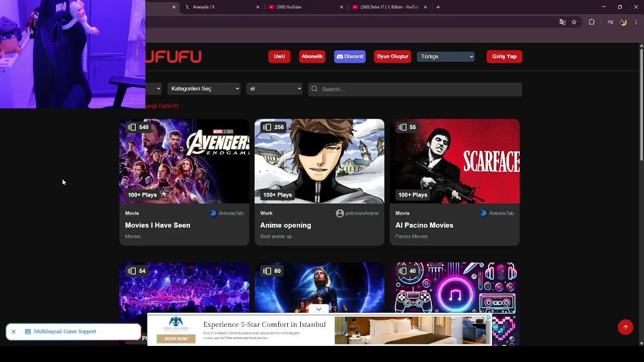Open a new browser tab

coord(438,7)
